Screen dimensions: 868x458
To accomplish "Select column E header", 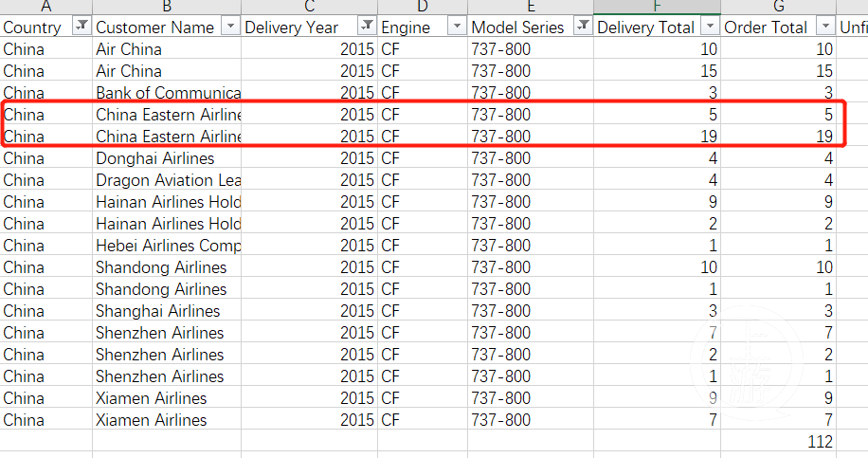I will click(531, 7).
